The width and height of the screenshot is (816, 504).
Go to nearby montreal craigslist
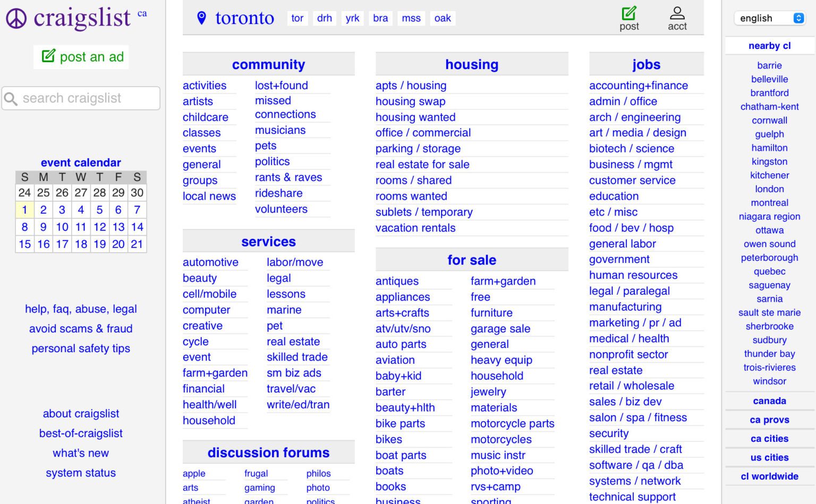[769, 203]
